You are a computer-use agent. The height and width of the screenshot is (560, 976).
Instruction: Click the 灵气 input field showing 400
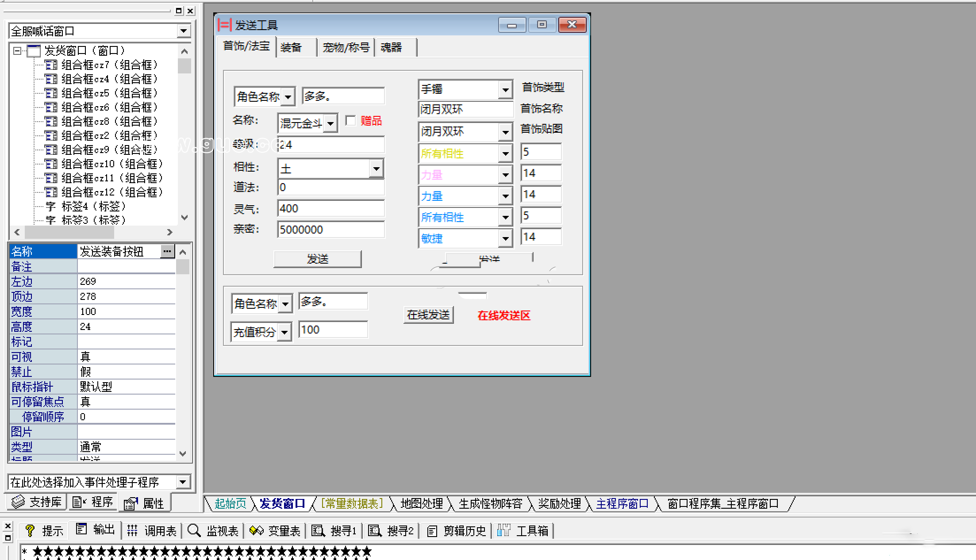tap(331, 208)
